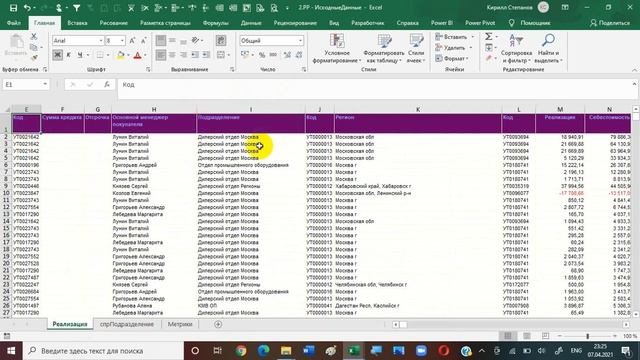
Task: Center text horizontally
Action: click(x=172, y=55)
